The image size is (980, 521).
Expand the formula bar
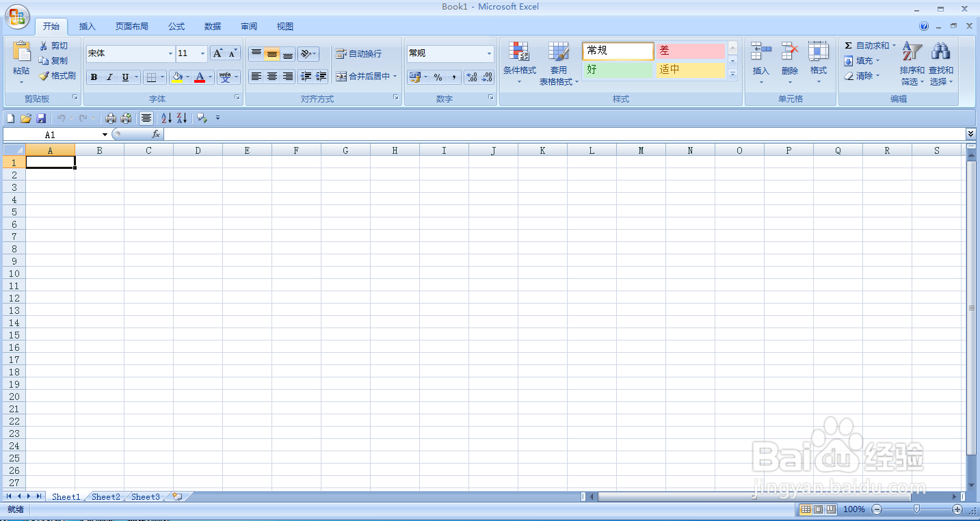click(x=971, y=134)
